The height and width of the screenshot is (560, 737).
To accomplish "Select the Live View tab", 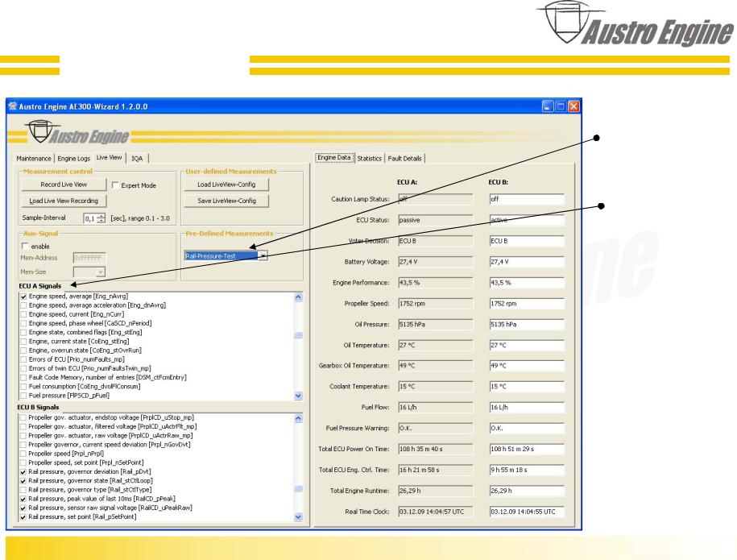I will tap(109, 157).
